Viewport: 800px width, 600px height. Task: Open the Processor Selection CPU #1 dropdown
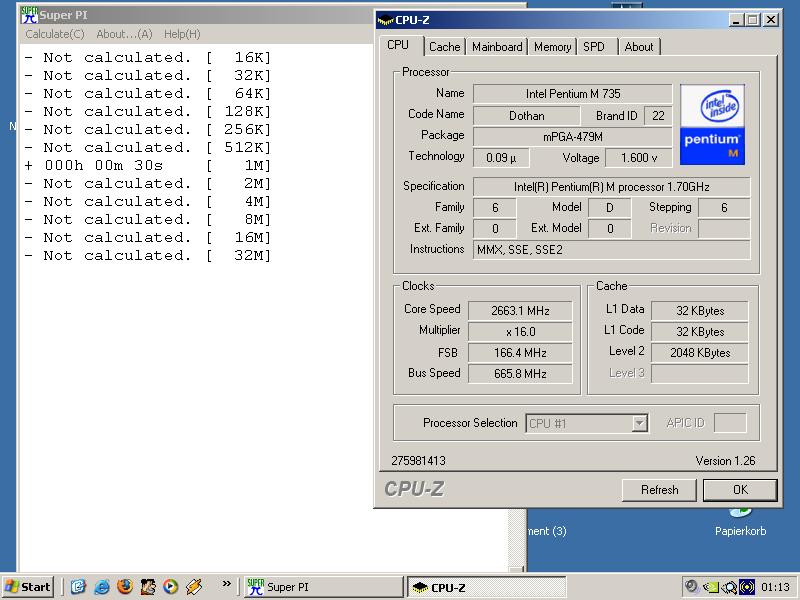pyautogui.click(x=587, y=423)
